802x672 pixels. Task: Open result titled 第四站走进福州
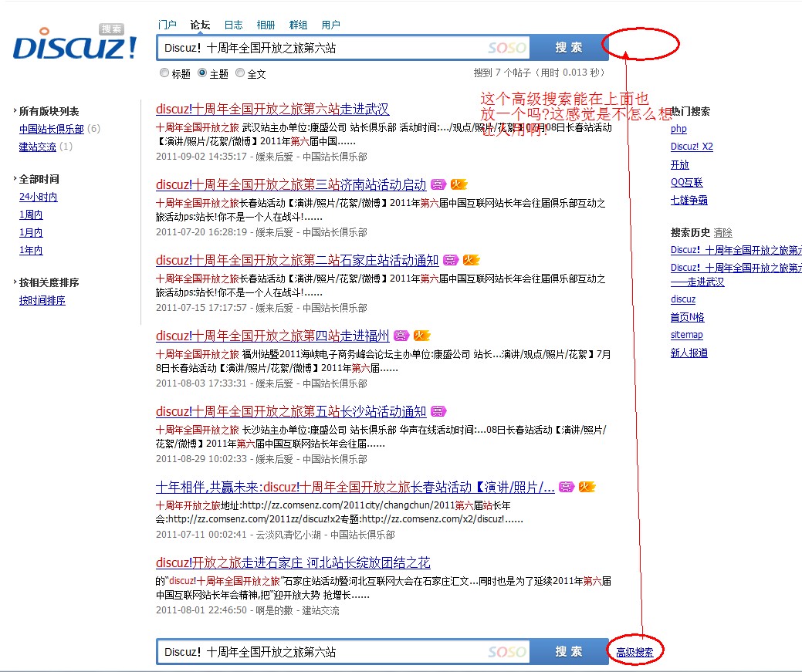(272, 336)
